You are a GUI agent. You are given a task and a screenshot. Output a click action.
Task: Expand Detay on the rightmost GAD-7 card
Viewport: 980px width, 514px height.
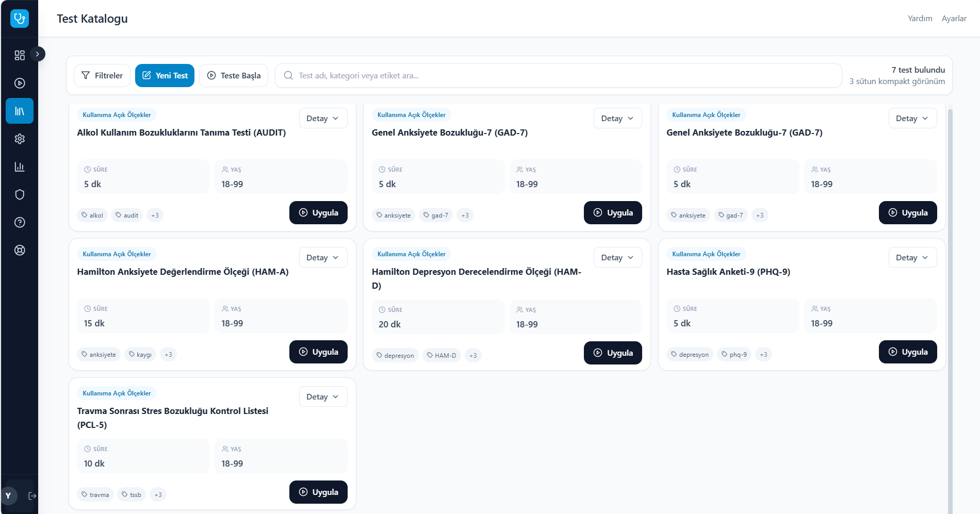coord(912,118)
